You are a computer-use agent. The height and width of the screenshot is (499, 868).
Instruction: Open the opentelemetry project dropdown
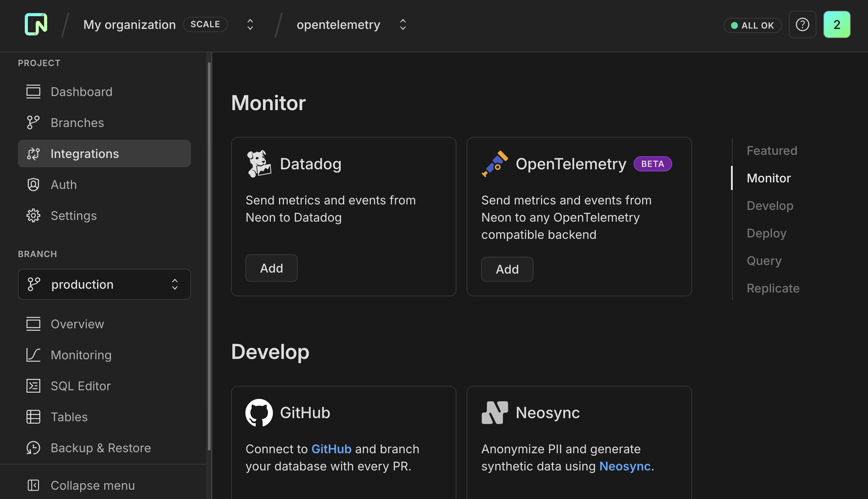pos(402,24)
